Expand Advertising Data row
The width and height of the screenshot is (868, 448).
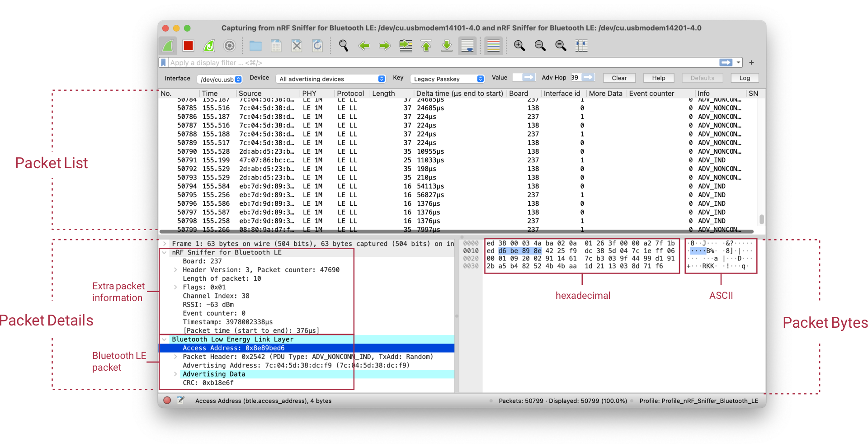[x=175, y=374]
